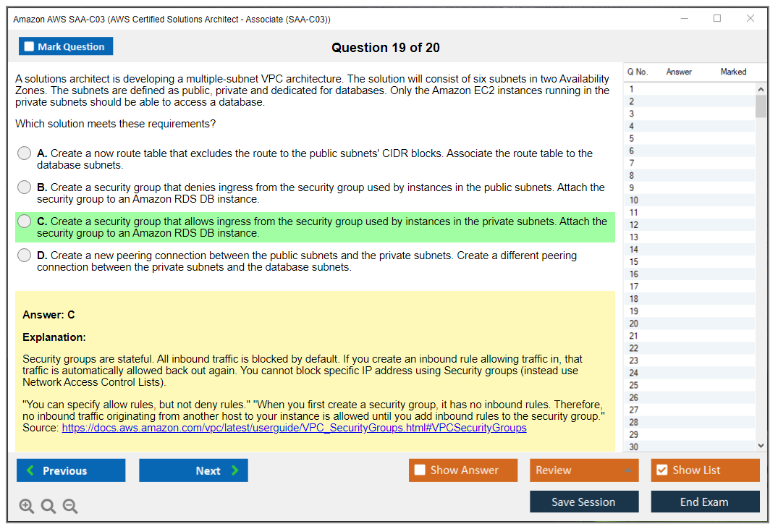This screenshot has width=778, height=532.
Task: Click the Save Session button
Action: point(584,502)
